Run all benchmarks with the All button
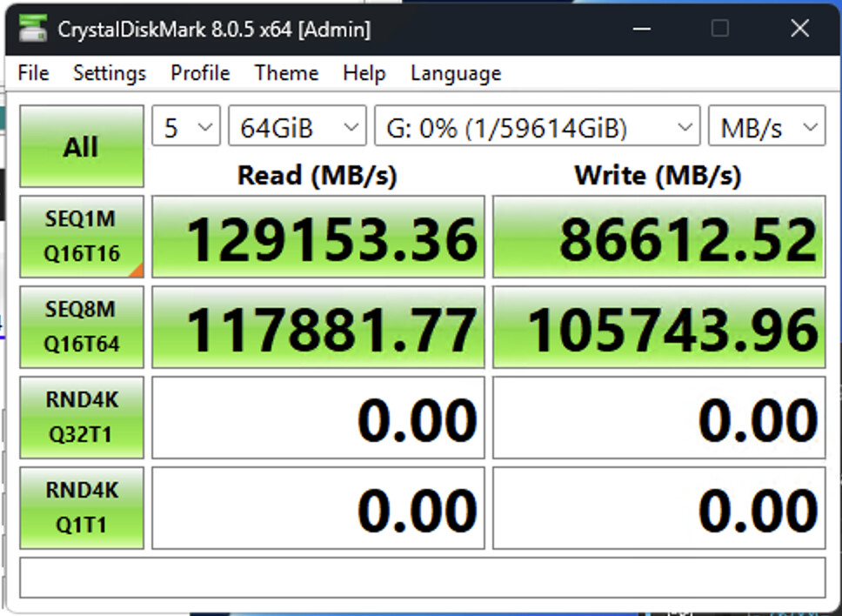The width and height of the screenshot is (842, 616). coord(81,146)
